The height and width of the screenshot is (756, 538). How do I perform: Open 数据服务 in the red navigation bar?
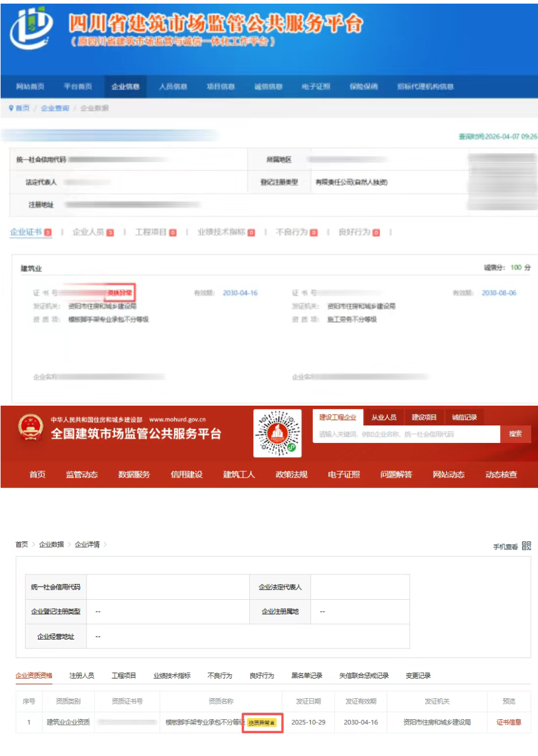coord(134,474)
